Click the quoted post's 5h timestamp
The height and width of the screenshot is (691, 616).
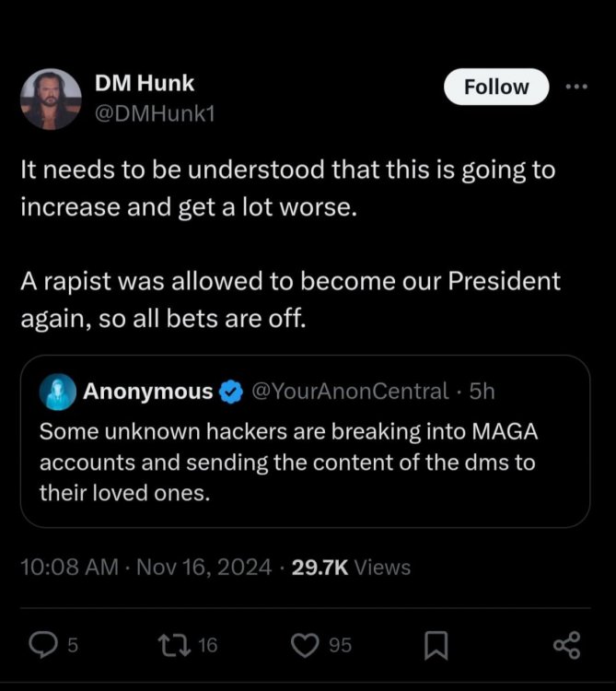click(482, 392)
